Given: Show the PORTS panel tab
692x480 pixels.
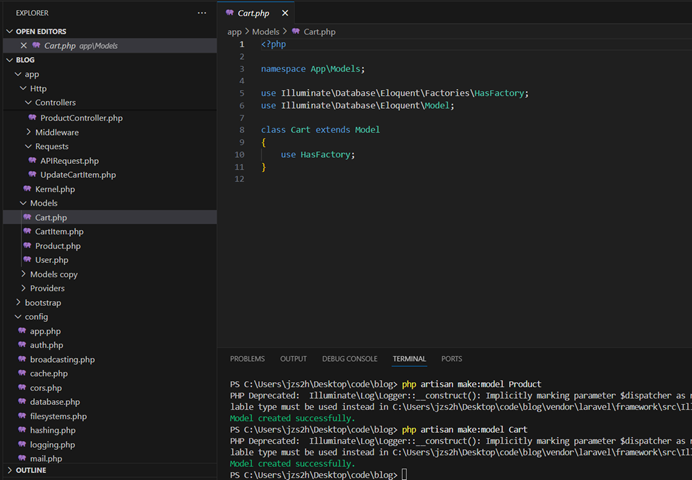Looking at the screenshot, I should pyautogui.click(x=452, y=359).
